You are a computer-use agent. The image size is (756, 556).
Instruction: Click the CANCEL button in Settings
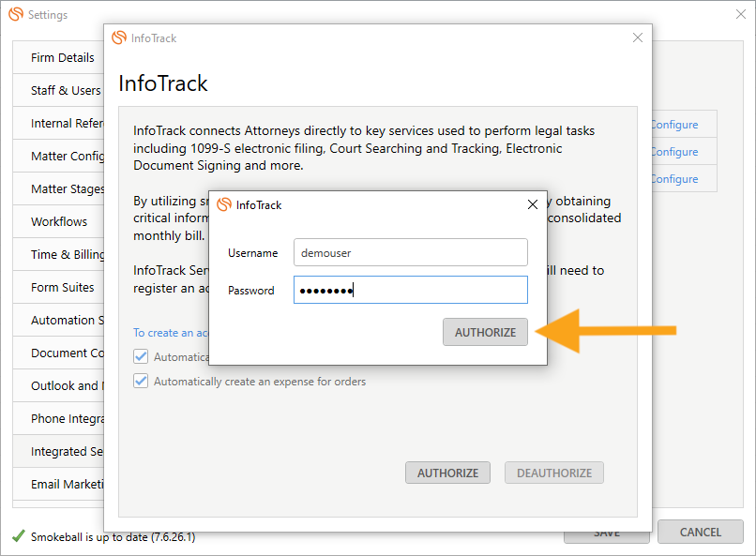[x=700, y=532]
